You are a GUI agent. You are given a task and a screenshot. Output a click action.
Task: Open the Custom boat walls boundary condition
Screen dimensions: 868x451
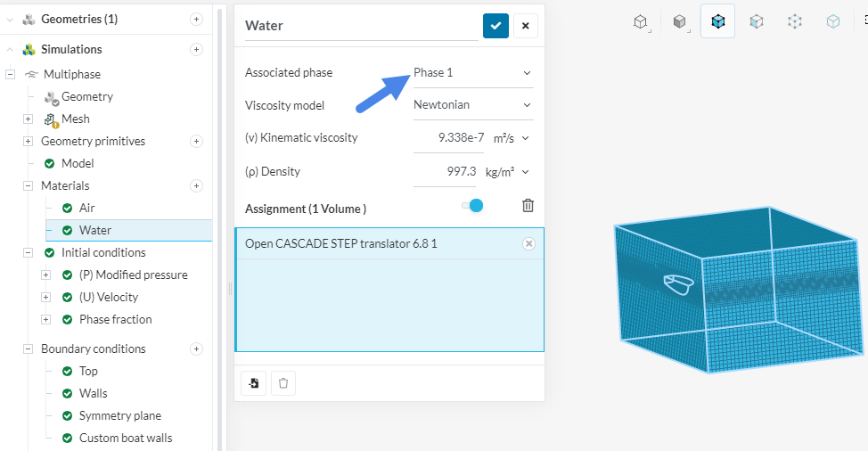(125, 438)
